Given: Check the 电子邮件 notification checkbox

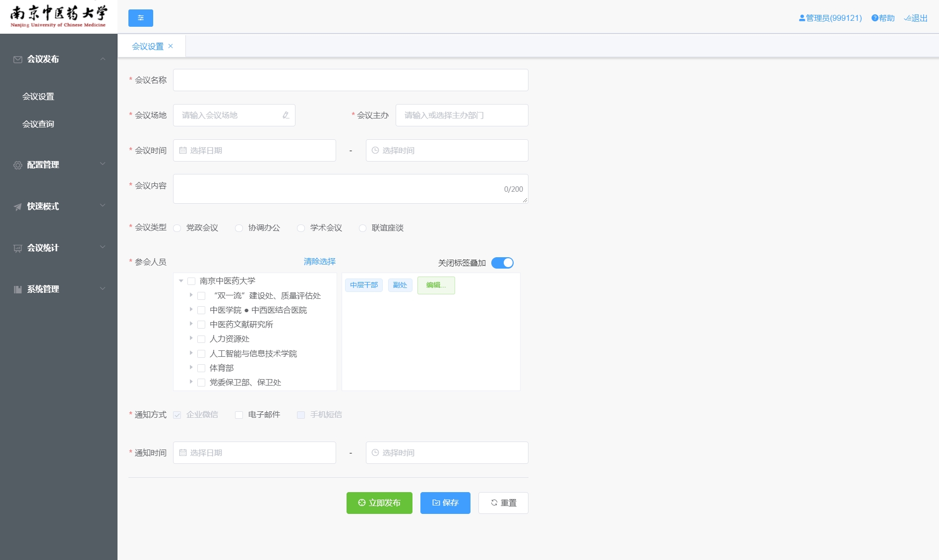Looking at the screenshot, I should point(239,415).
